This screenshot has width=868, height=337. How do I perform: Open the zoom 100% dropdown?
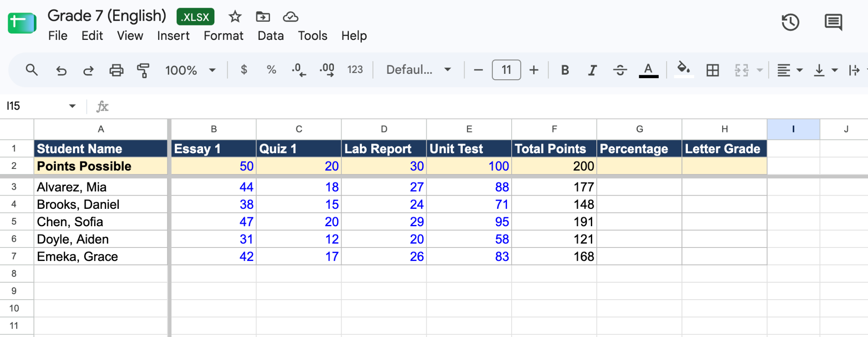(x=190, y=70)
